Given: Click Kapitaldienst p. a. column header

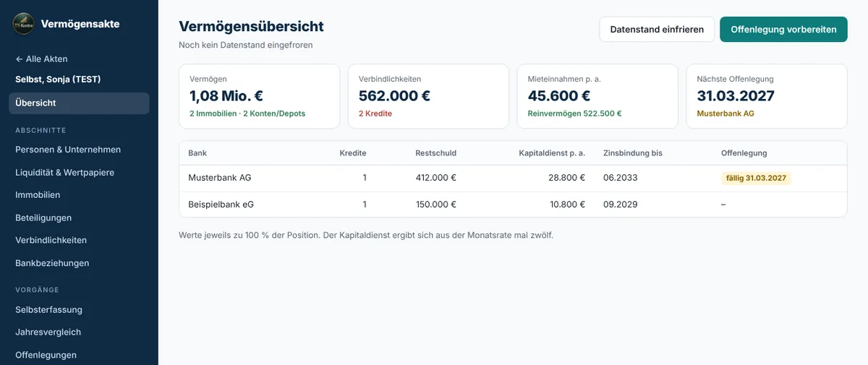Looking at the screenshot, I should [x=552, y=153].
